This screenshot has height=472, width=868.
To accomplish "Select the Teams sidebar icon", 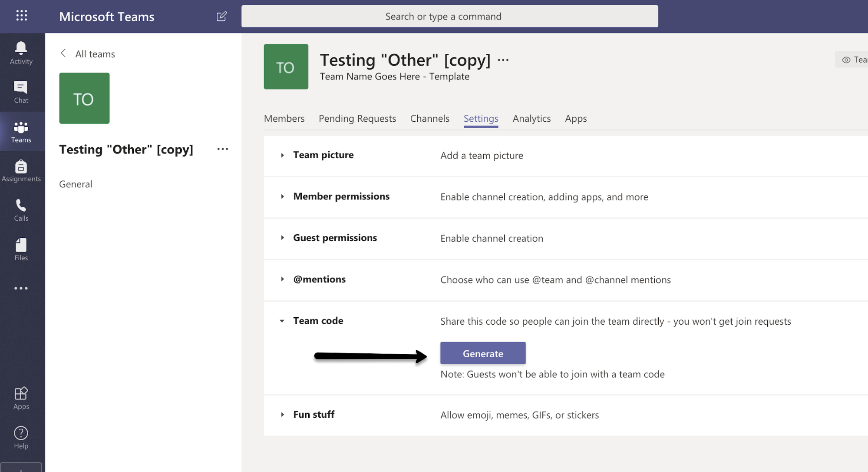I will 21,132.
